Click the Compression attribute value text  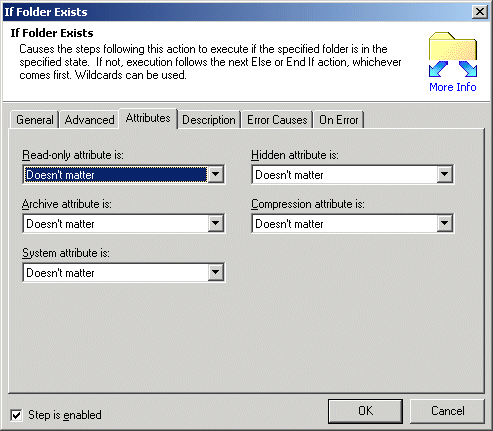coord(289,224)
